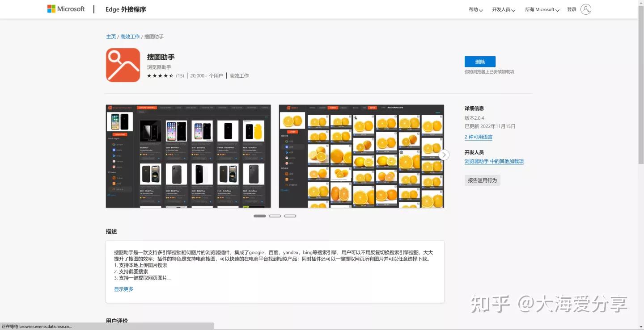The width and height of the screenshot is (644, 330).
Task: Expand the 开发人员 dropdown
Action: click(503, 9)
